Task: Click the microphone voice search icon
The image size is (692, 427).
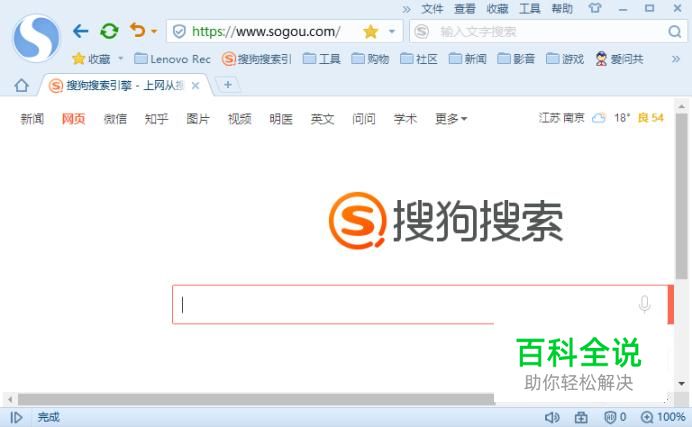Action: point(644,304)
